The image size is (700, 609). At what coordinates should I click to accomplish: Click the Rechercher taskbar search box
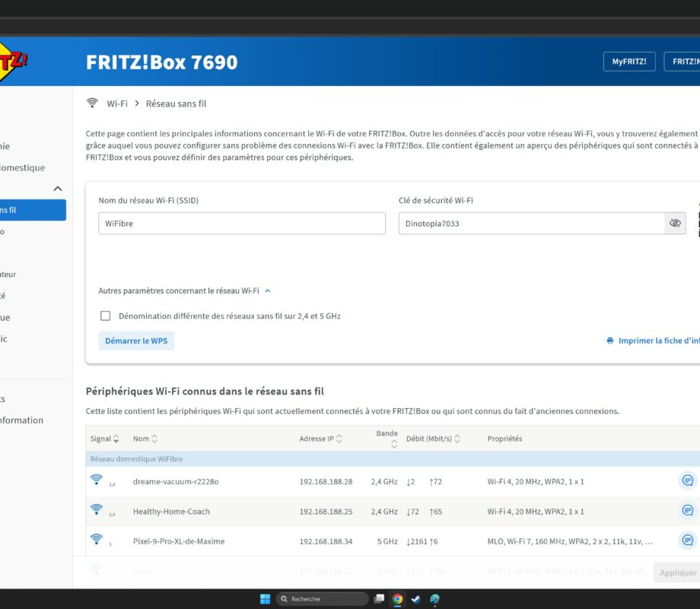pyautogui.click(x=323, y=599)
